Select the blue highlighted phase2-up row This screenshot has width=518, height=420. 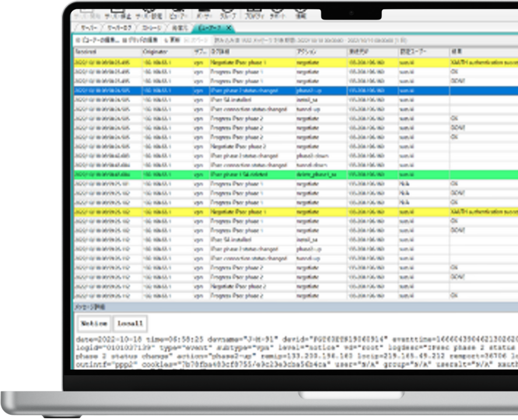[x=296, y=90]
